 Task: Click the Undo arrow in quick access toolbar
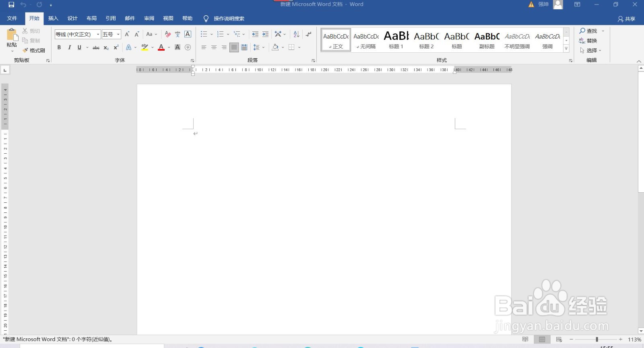click(23, 4)
